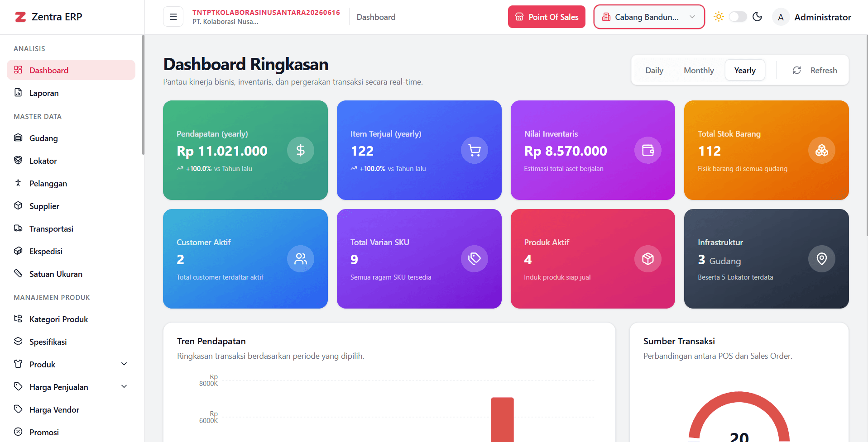This screenshot has height=442, width=868.
Task: Click the Dashboard sidebar icon
Action: tap(18, 70)
